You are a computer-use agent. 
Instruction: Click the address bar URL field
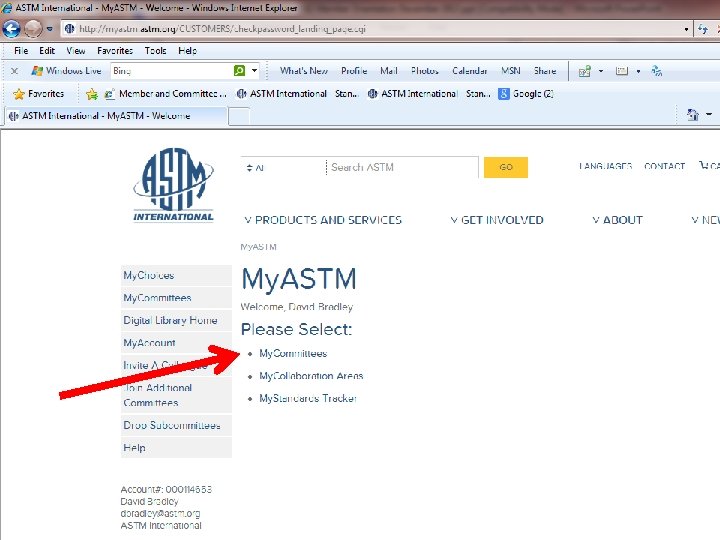[x=370, y=29]
